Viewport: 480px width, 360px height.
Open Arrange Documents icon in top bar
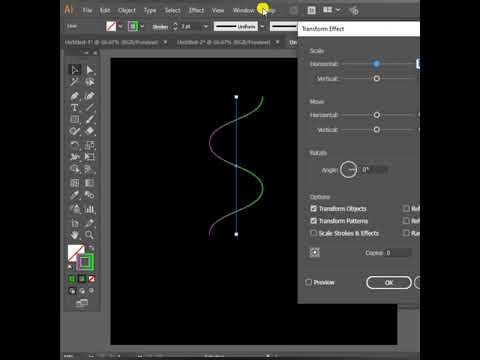[x=328, y=10]
